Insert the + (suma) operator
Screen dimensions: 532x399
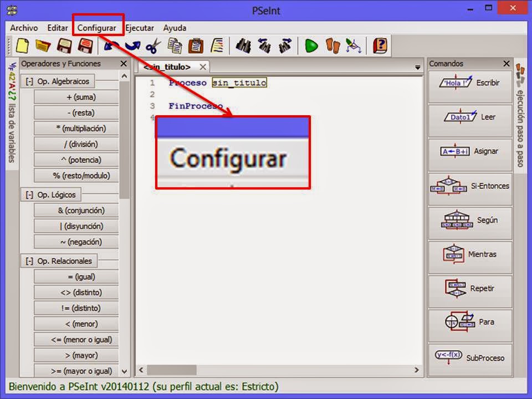pyautogui.click(x=76, y=97)
